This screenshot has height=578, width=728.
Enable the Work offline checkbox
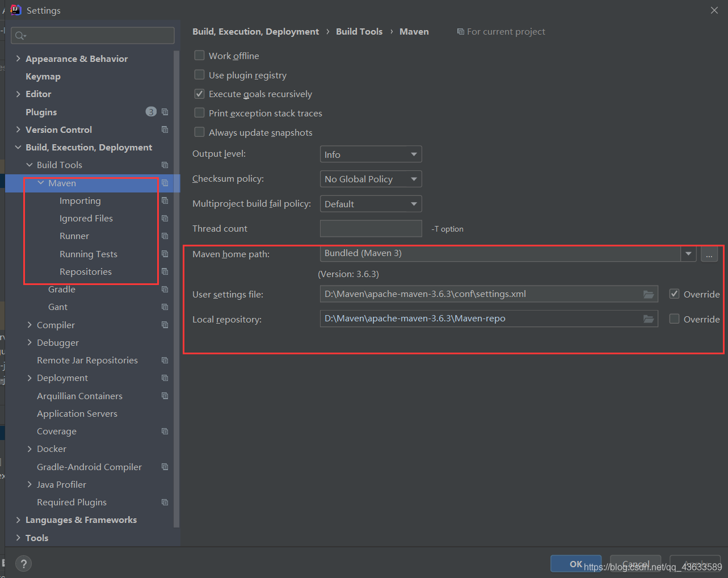[199, 56]
